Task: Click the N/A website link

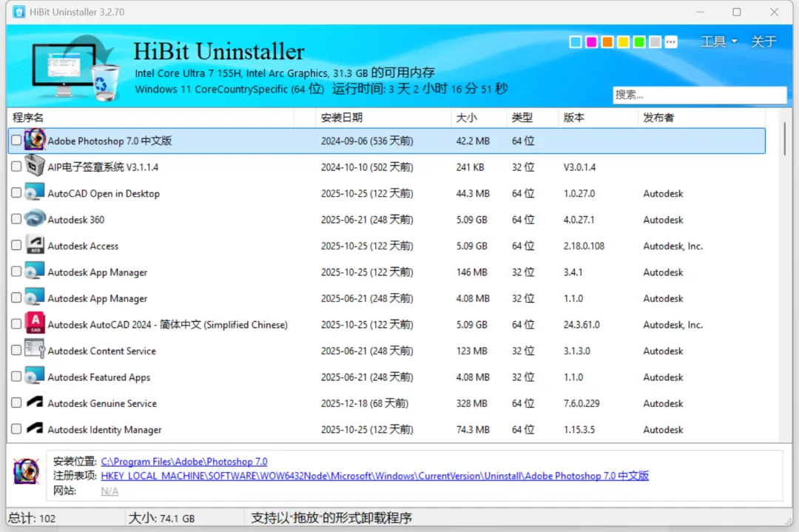Action: (109, 491)
